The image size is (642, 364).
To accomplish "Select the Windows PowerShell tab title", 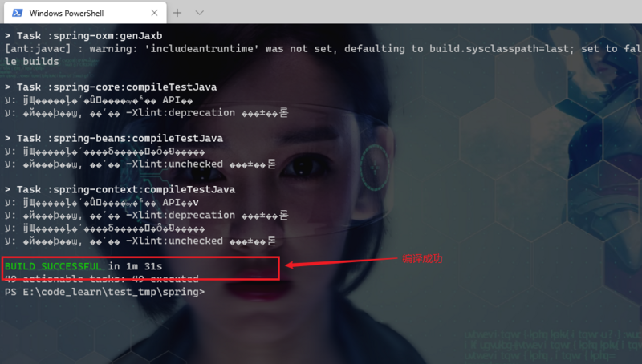I will coord(67,13).
